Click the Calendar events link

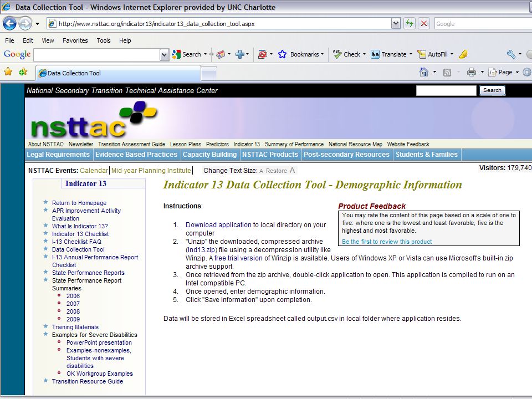94,170
